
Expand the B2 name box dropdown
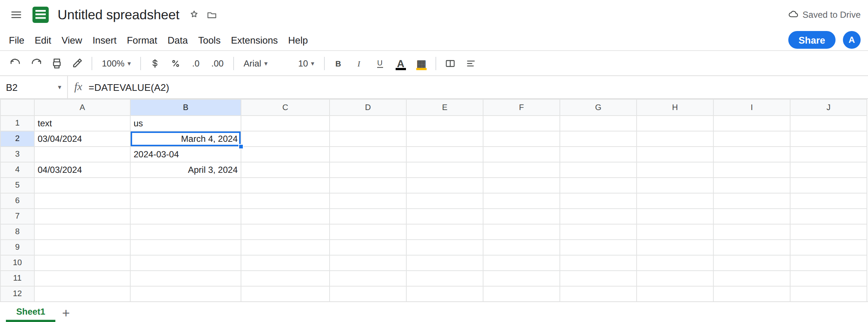[59, 88]
